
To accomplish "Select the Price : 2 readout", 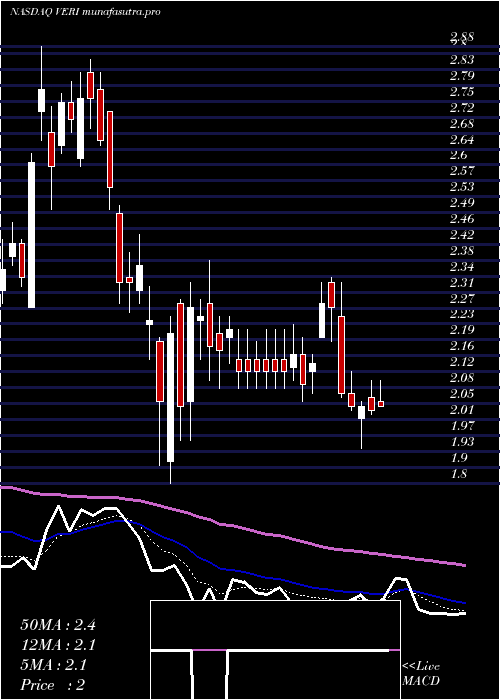I will (53, 685).
